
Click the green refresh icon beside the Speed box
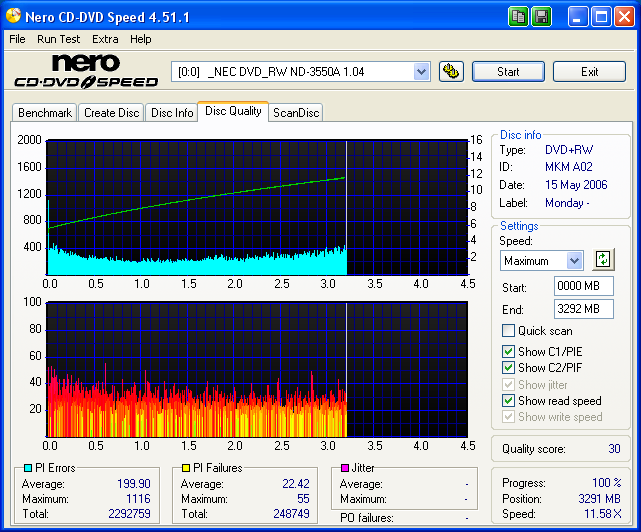[602, 260]
